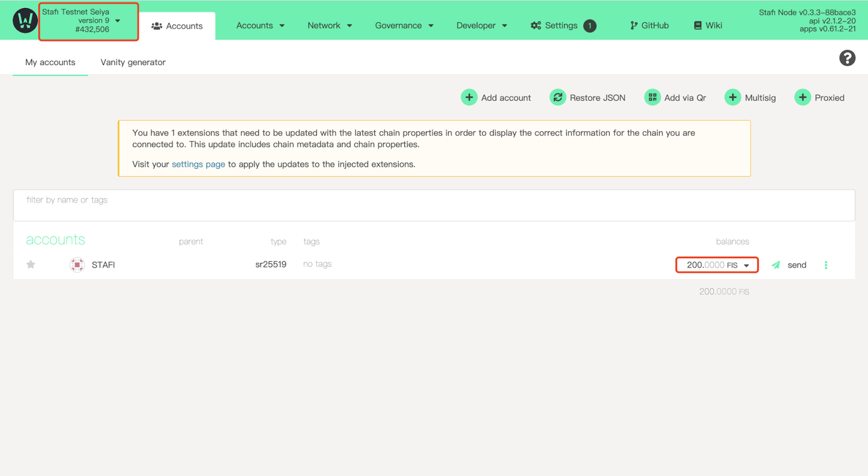868x476 pixels.
Task: Click the Multisig plus icon
Action: pos(733,98)
